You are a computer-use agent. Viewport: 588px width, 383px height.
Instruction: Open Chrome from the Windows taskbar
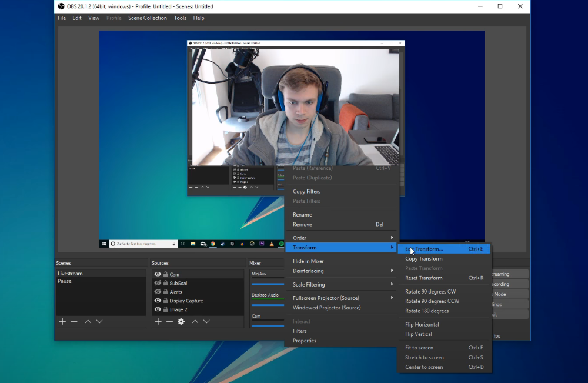212,243
